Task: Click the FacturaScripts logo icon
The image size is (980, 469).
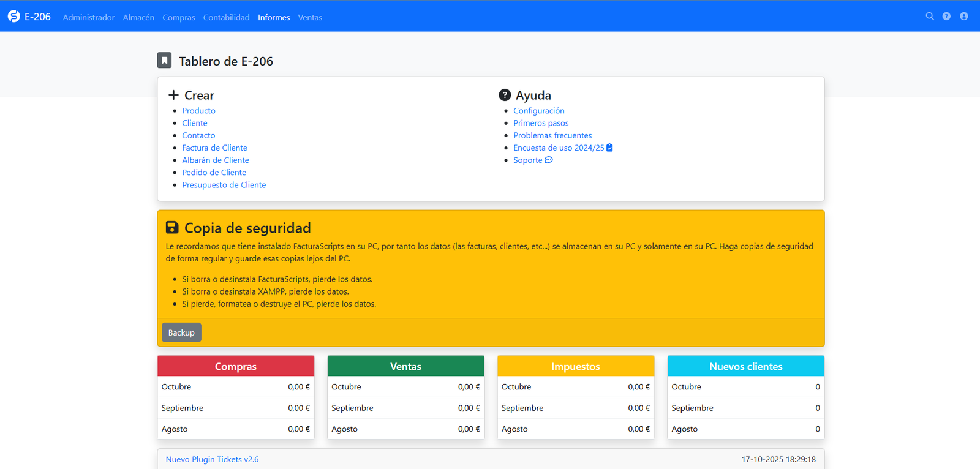Action: coord(13,17)
